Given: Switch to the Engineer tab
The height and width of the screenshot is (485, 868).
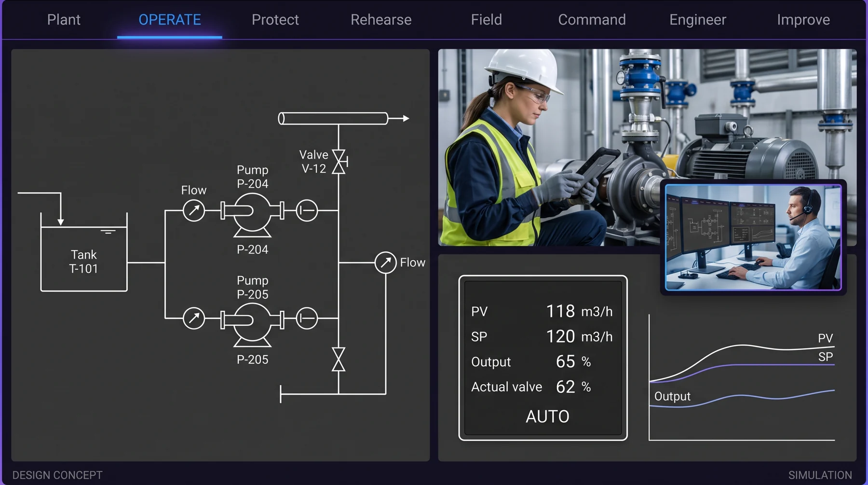Looking at the screenshot, I should coord(698,20).
